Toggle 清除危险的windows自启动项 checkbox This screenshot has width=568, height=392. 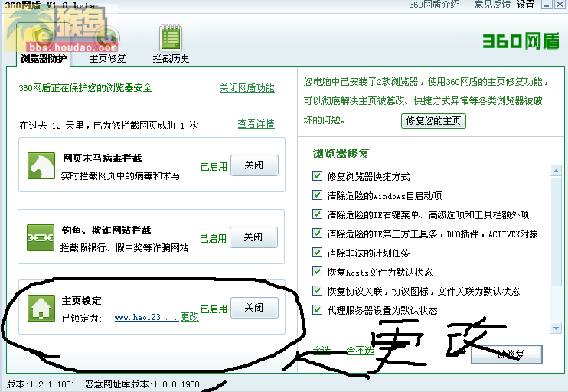tap(317, 195)
